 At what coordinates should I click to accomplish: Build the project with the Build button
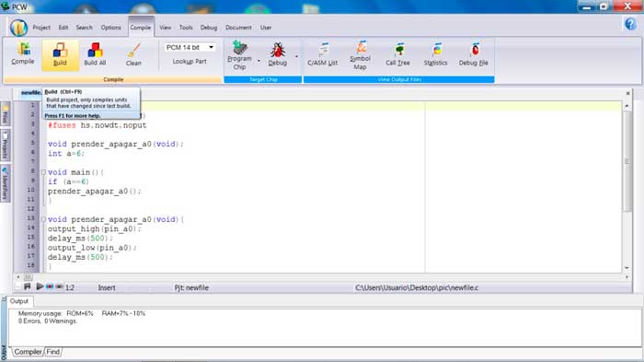60,54
